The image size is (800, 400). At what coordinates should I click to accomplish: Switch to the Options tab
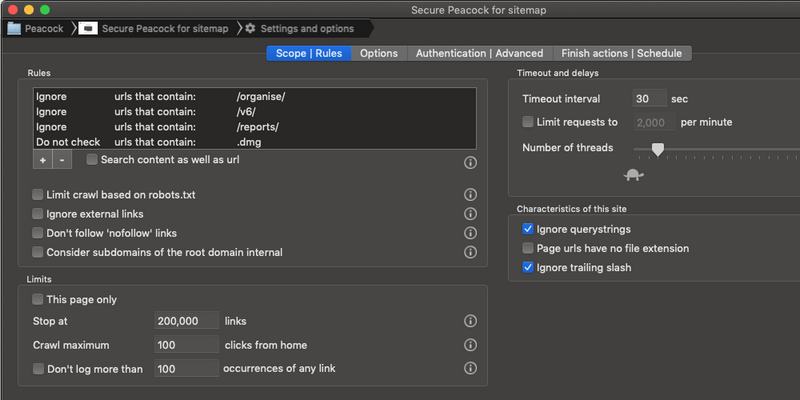pos(379,53)
